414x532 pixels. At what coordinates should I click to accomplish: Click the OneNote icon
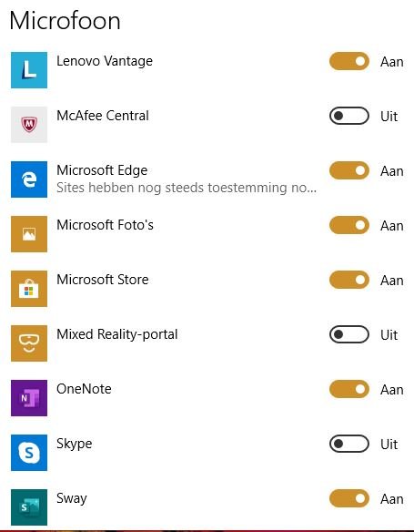(29, 398)
